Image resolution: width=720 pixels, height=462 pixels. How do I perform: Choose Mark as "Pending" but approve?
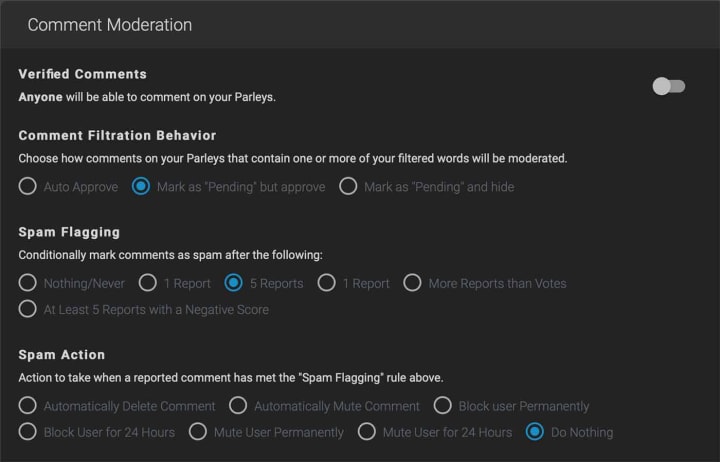[x=141, y=187]
